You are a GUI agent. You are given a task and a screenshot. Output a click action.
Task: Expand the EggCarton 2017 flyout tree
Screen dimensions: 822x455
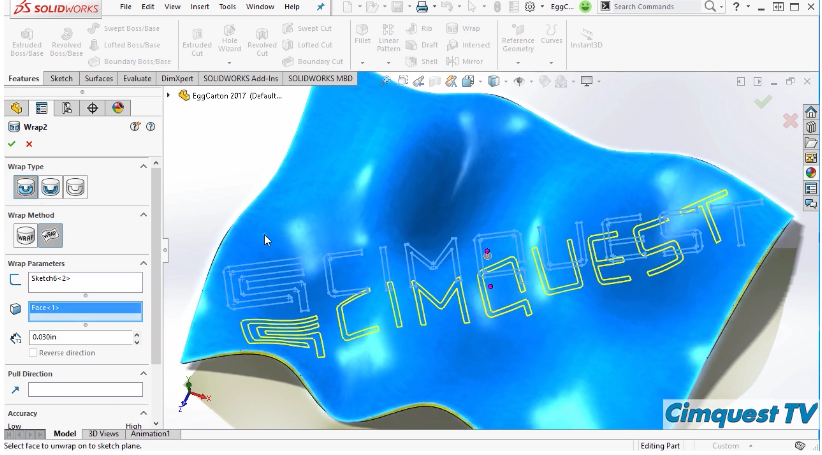pos(168,96)
